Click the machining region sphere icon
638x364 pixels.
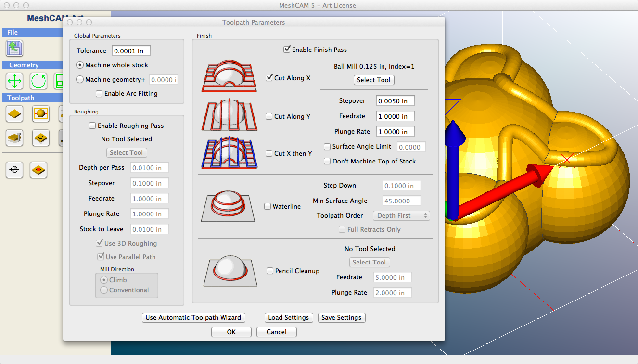[41, 114]
